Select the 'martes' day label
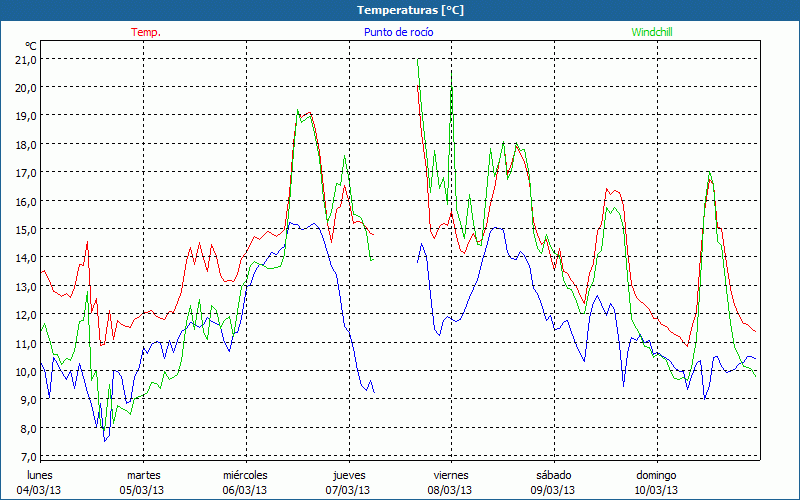Viewport: 800px width, 500px height. pyautogui.click(x=143, y=475)
